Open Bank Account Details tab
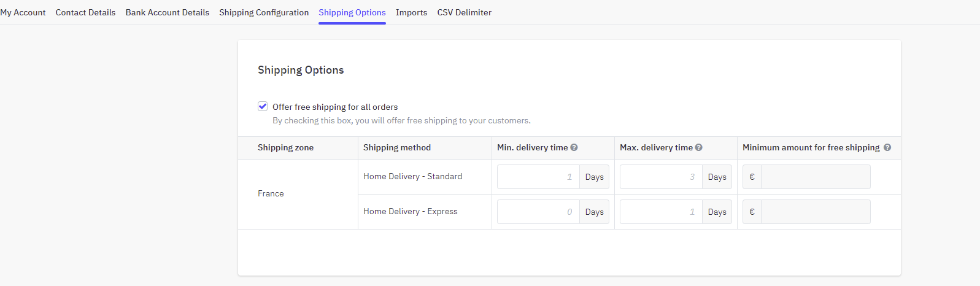The height and width of the screenshot is (286, 980). [167, 12]
